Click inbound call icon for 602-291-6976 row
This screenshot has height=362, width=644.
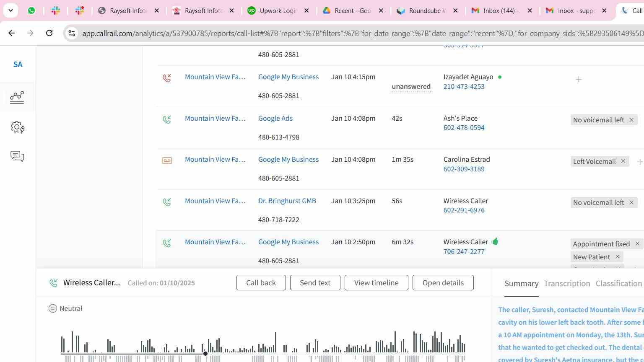pos(167,202)
